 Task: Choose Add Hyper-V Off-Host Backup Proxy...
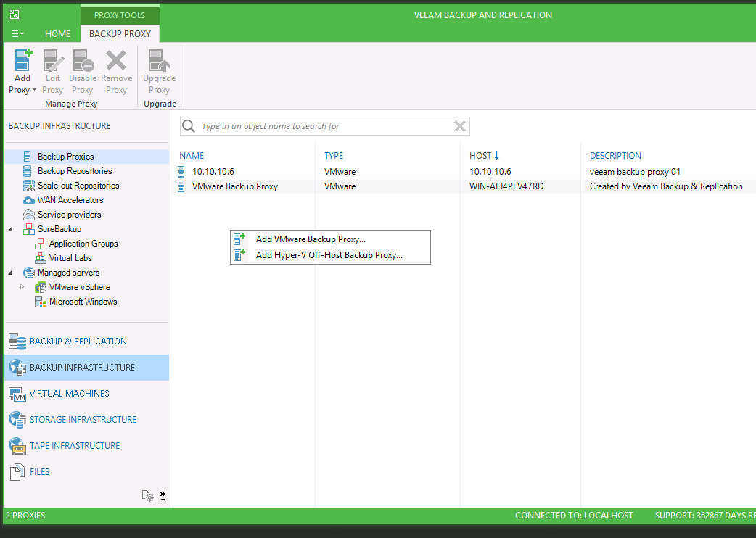(330, 255)
